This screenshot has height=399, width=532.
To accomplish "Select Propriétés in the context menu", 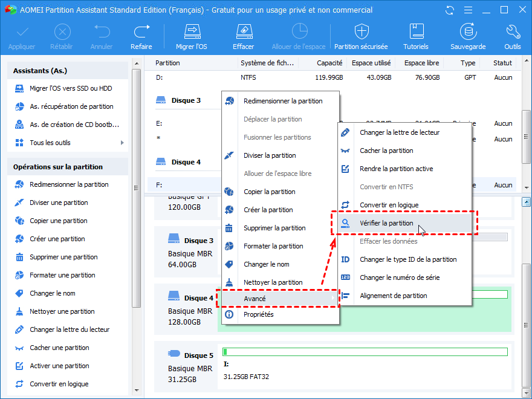I will [258, 314].
